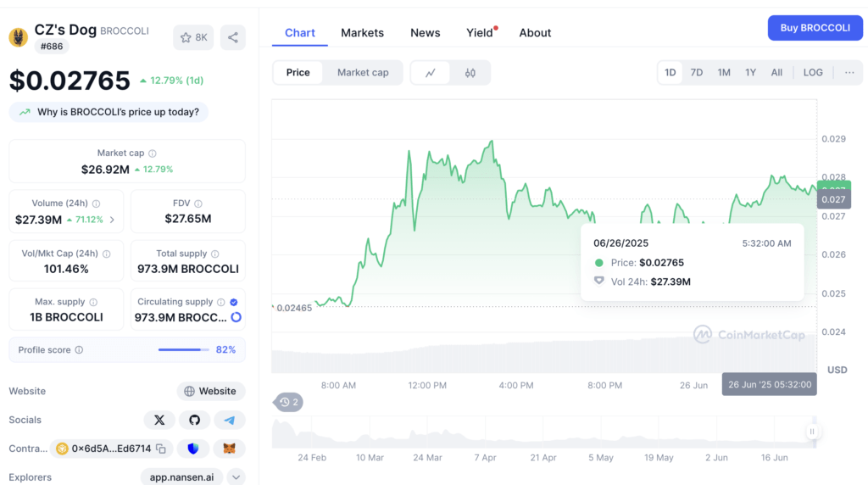This screenshot has height=485, width=868.
Task: Click the BNB chain contract icon
Action: click(62, 449)
